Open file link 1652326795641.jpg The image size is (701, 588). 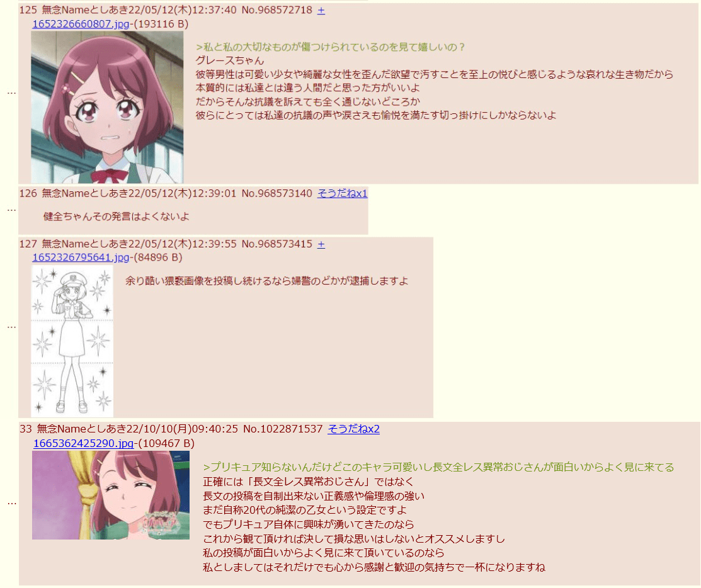click(x=81, y=257)
